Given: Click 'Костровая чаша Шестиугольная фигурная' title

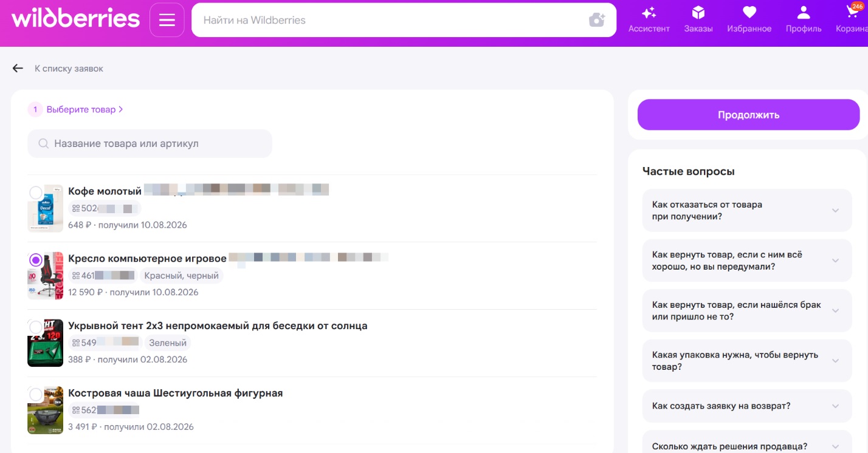Looking at the screenshot, I should [x=175, y=393].
